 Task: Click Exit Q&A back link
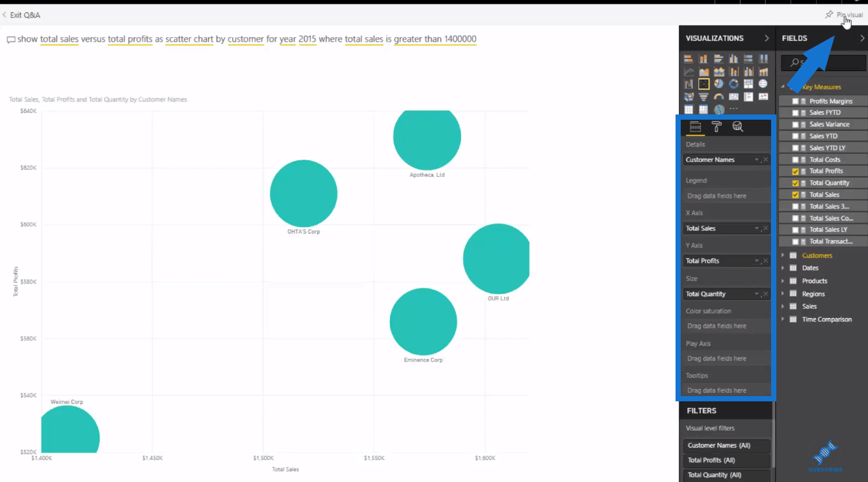click(x=21, y=15)
